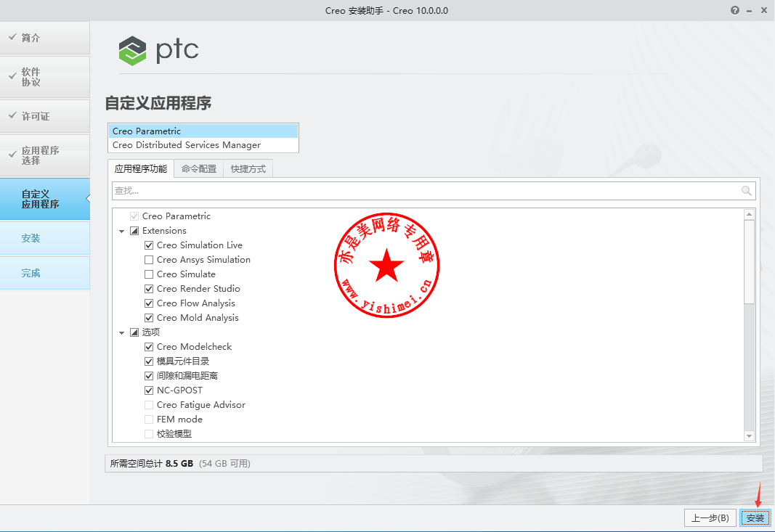Select the Creo Parametric tree row
This screenshot has height=532, width=775.
point(176,216)
